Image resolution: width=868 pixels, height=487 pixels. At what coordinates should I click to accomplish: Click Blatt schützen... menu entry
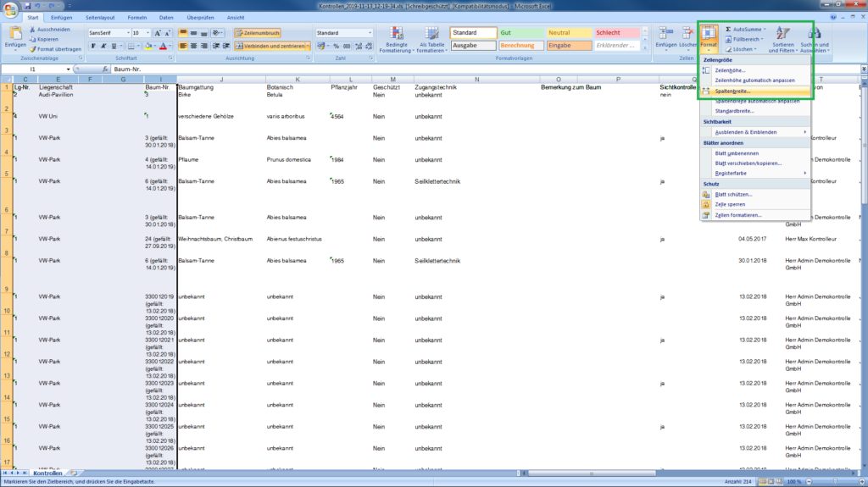(733, 194)
